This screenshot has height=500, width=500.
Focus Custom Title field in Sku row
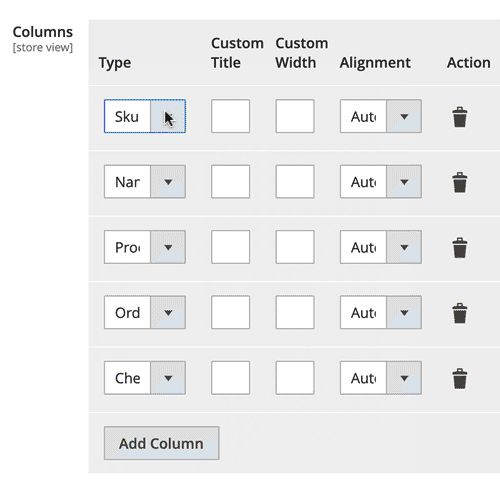pyautogui.click(x=230, y=116)
